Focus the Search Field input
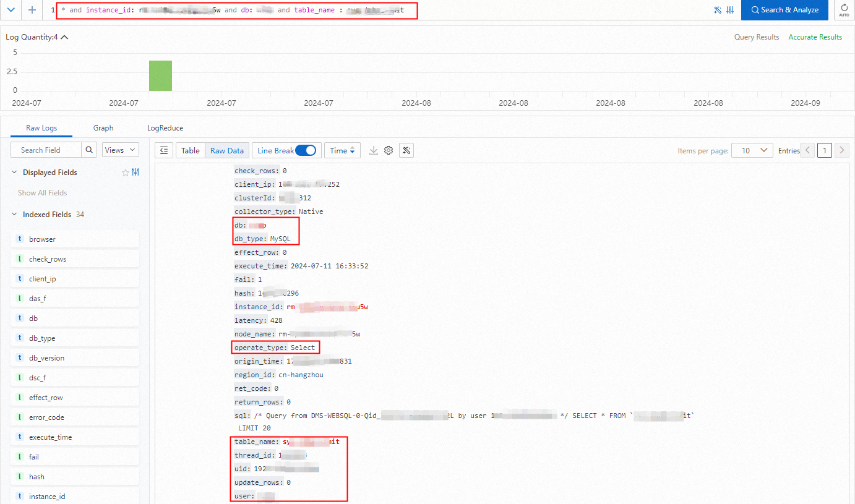This screenshot has width=855, height=504. (46, 150)
